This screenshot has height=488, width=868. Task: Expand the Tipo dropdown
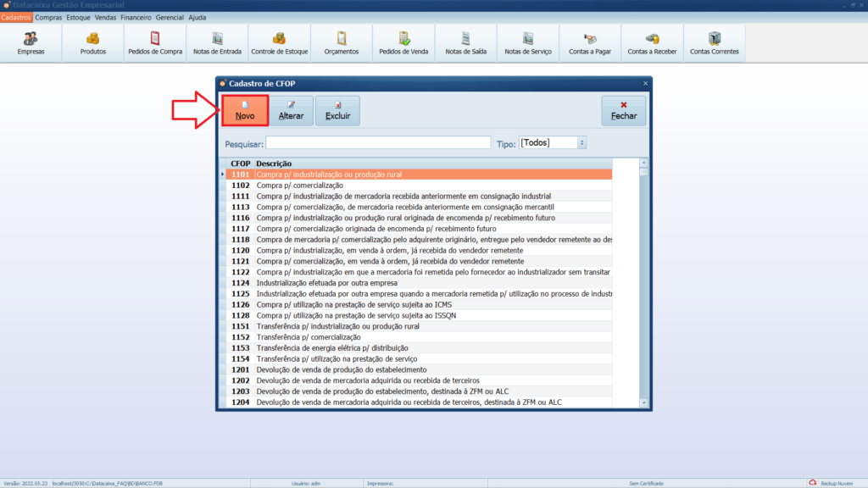[x=581, y=143]
